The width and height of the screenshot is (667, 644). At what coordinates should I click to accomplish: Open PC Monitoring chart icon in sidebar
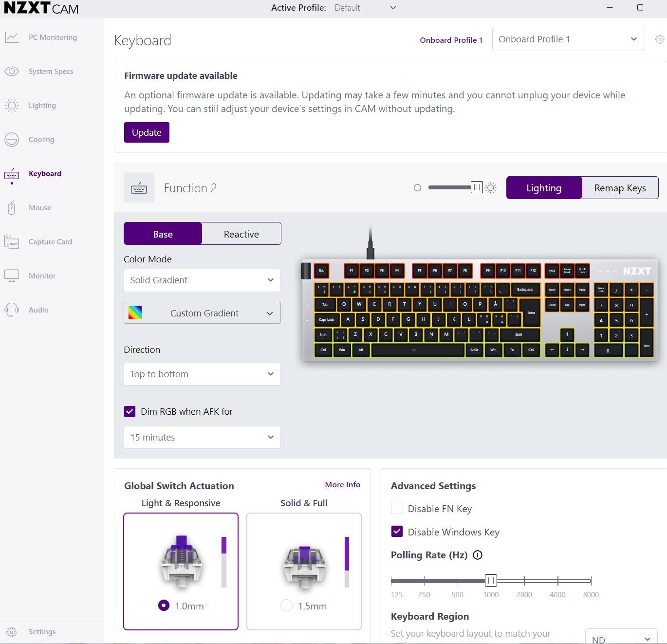coord(12,37)
